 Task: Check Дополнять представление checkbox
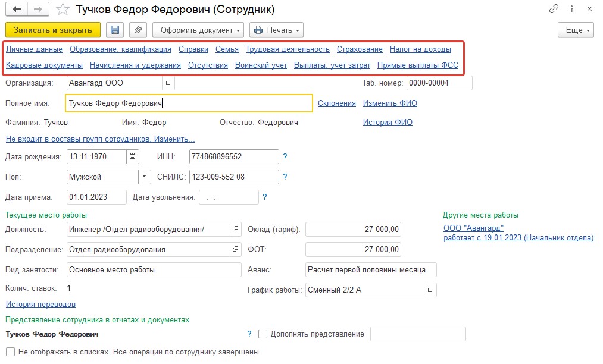coord(263,334)
